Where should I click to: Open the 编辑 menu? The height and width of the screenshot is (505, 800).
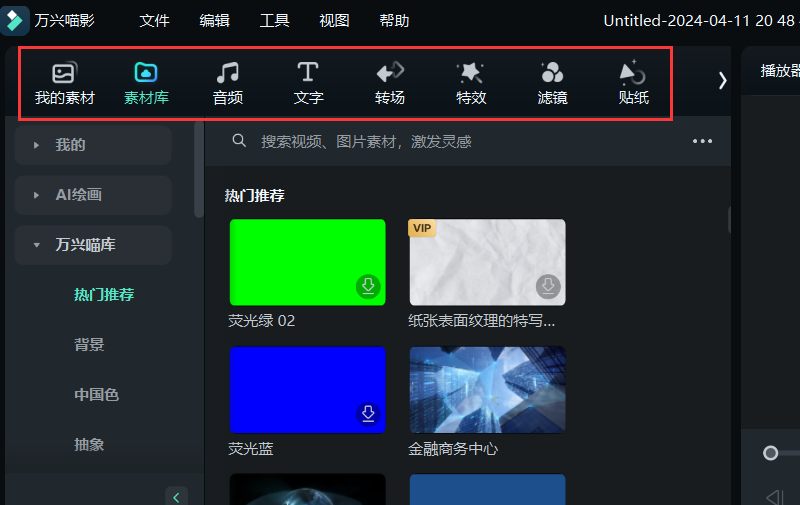pos(214,21)
